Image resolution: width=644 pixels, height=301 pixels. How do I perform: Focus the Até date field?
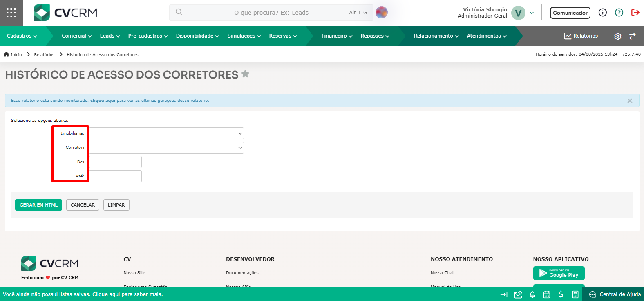(x=115, y=176)
